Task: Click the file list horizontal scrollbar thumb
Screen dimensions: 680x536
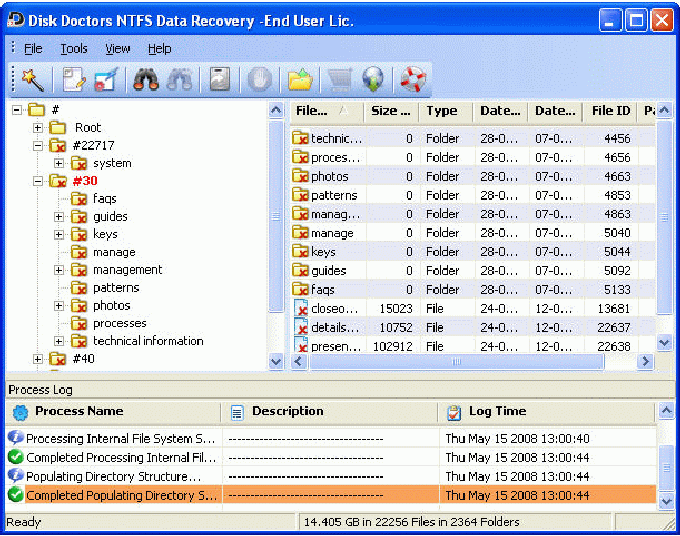Action: 456,361
